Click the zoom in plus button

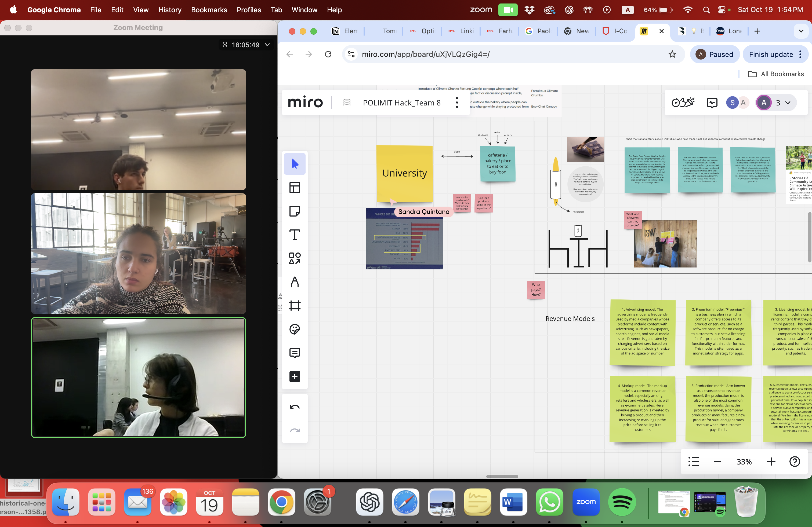pyautogui.click(x=771, y=462)
